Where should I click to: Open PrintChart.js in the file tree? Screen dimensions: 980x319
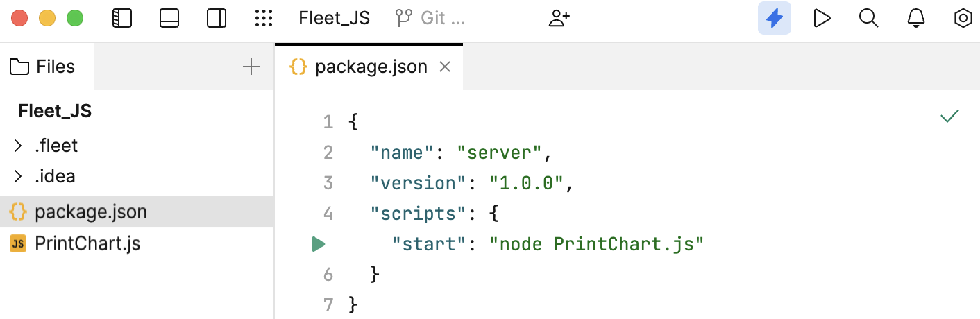click(x=87, y=244)
